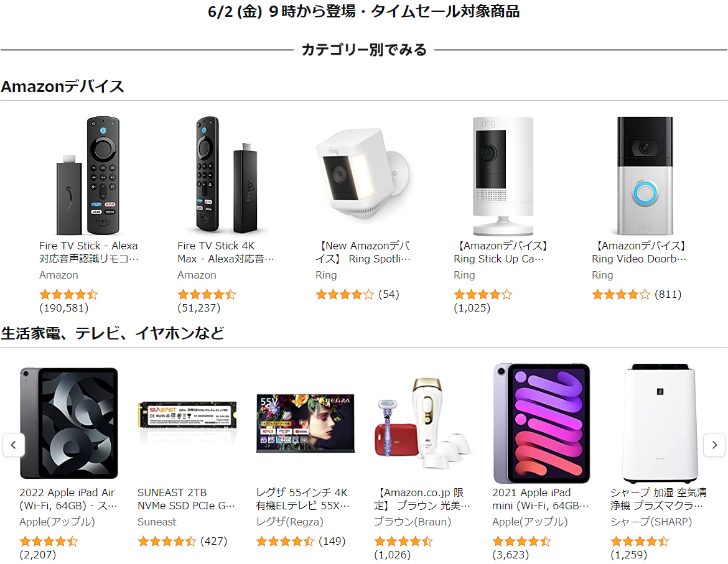Open Fire TV Stick 4K Max image
Screen dimensions: 728x564
[226, 175]
